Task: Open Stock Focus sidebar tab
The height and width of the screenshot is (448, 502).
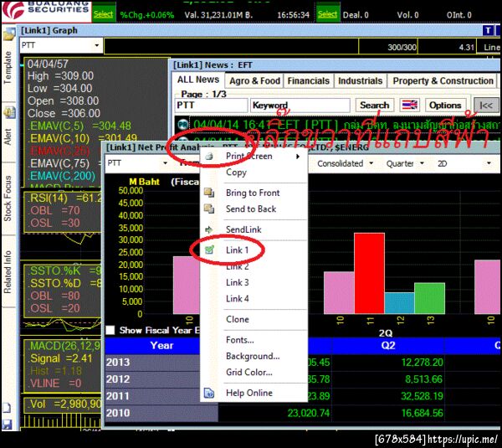Action: [x=8, y=198]
